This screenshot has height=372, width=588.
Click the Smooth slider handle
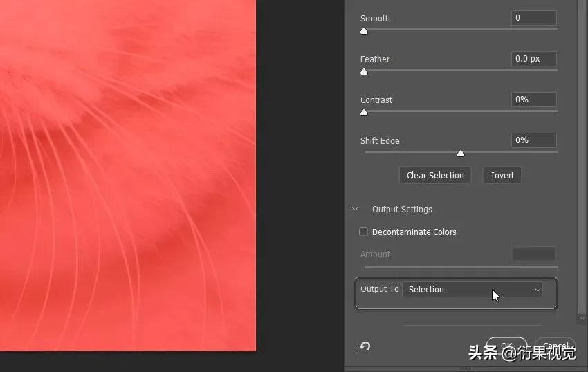click(x=364, y=31)
